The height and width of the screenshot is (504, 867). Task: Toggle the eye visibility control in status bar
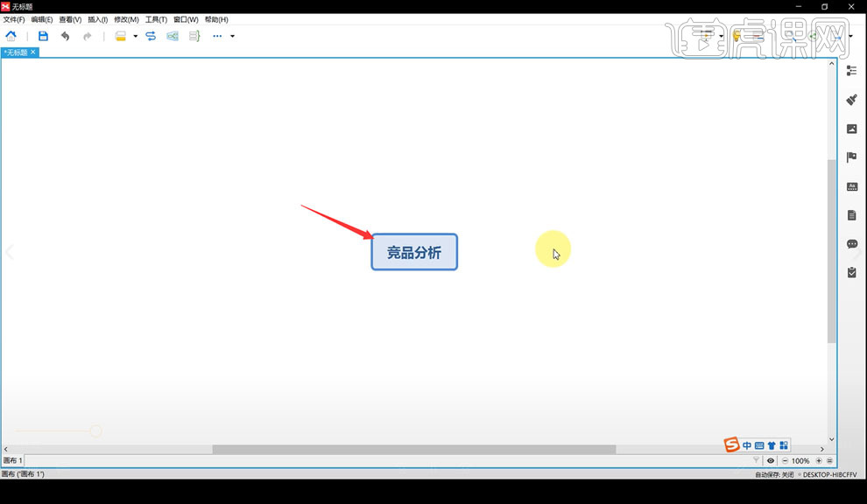771,460
